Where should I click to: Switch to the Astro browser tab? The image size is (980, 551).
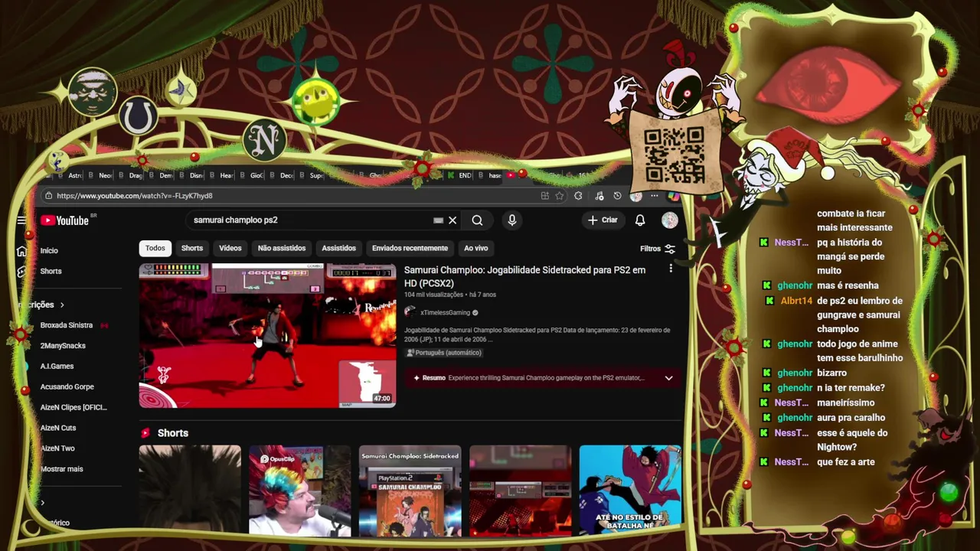click(71, 175)
